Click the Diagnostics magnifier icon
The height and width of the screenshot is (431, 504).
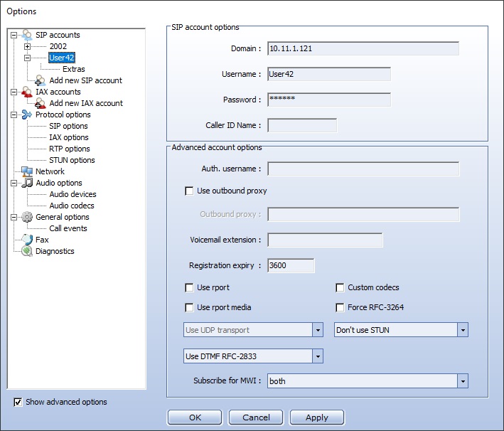click(27, 251)
